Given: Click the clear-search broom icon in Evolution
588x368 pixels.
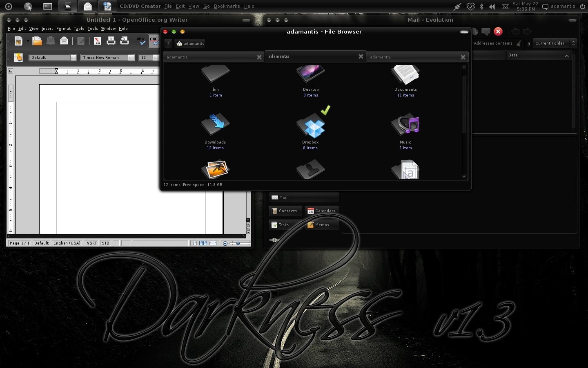Looking at the screenshot, I should click(x=519, y=43).
